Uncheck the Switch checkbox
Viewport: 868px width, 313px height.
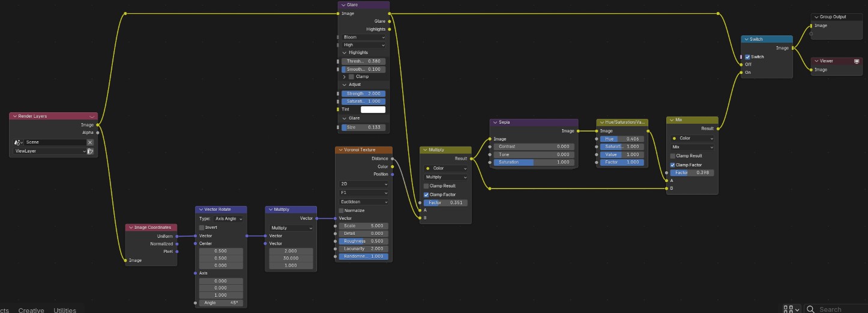(x=747, y=57)
